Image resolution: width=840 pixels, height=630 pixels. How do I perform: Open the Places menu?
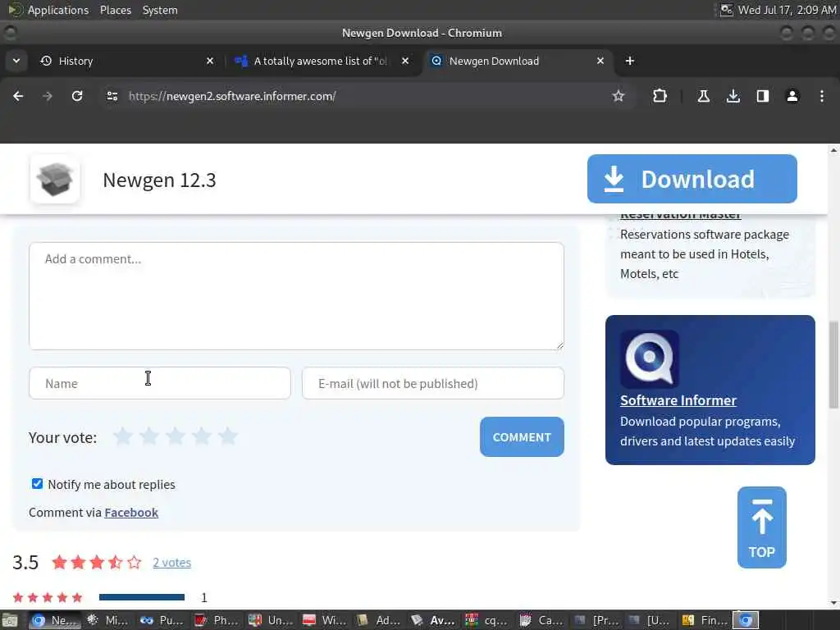(115, 10)
